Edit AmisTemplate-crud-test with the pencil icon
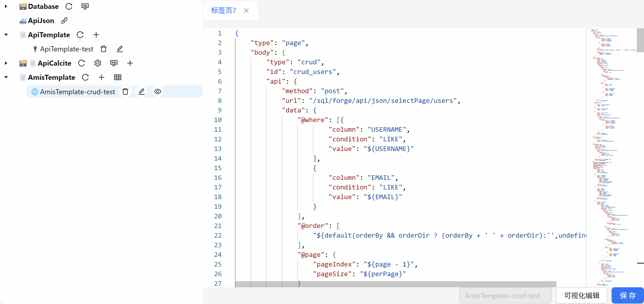 [x=142, y=91]
